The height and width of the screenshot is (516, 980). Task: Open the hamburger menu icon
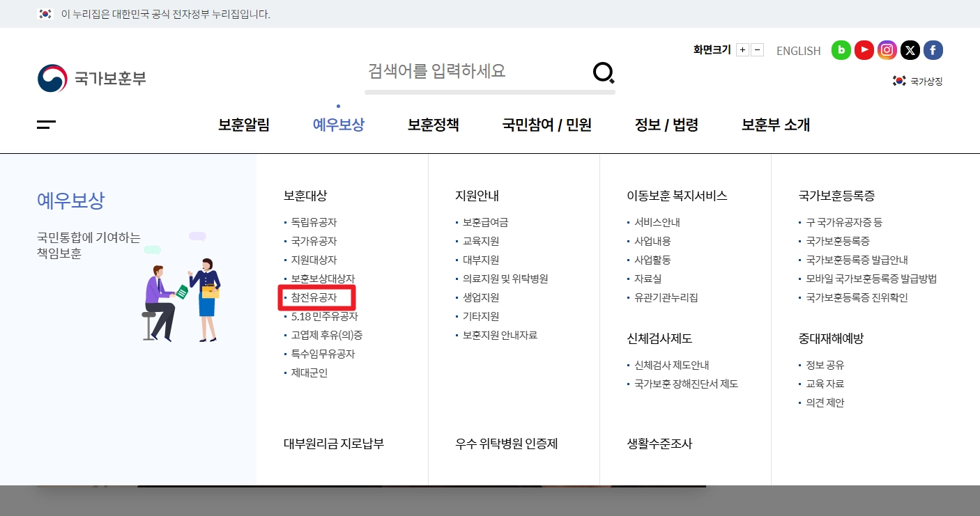tap(45, 125)
